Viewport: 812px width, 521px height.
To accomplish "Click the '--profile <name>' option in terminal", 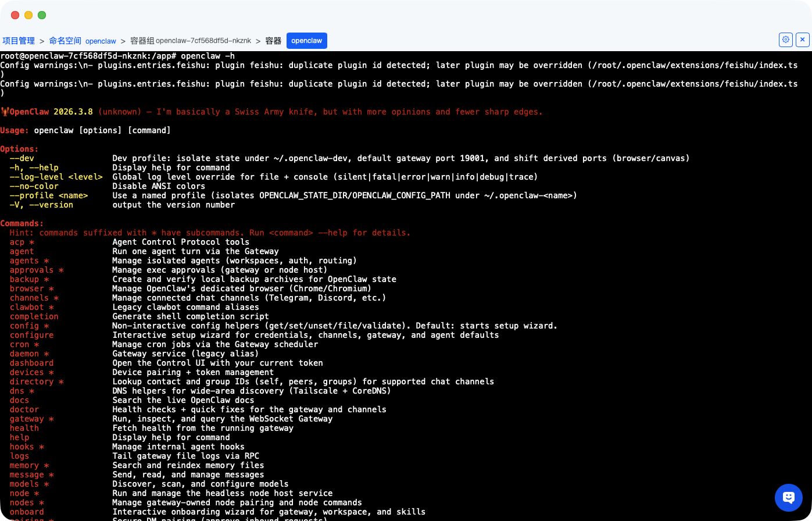I will click(x=49, y=195).
